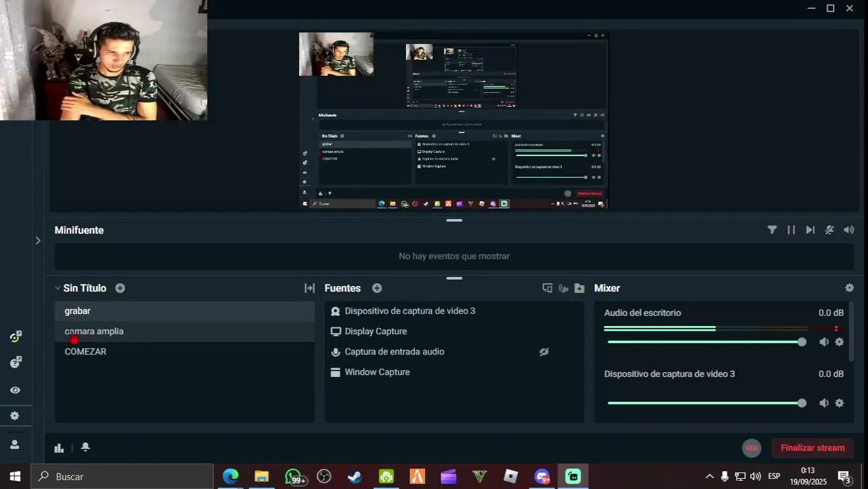Open the Steam taskbar icon
Viewport: 868px width, 489px height.
(355, 477)
